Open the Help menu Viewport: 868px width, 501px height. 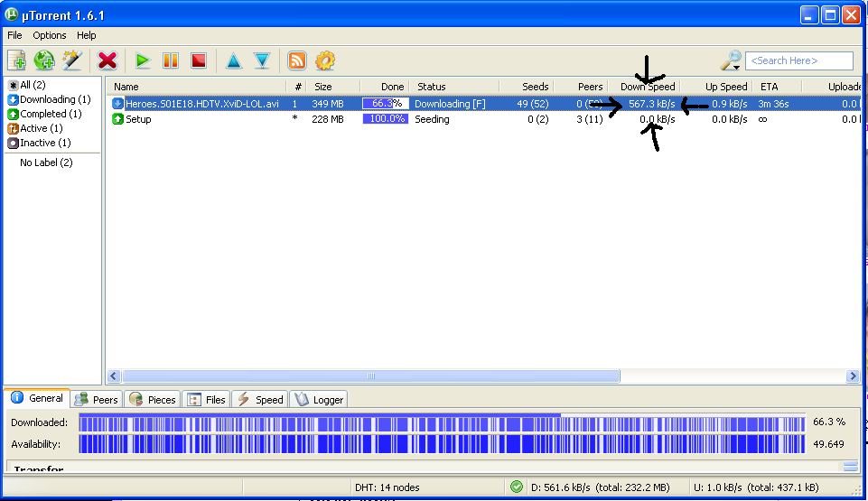pos(87,35)
